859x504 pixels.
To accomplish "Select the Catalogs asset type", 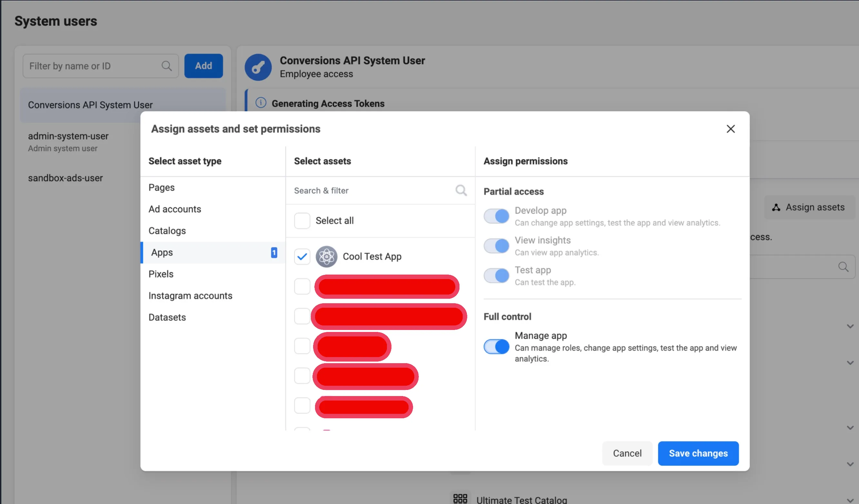I will click(x=213, y=231).
